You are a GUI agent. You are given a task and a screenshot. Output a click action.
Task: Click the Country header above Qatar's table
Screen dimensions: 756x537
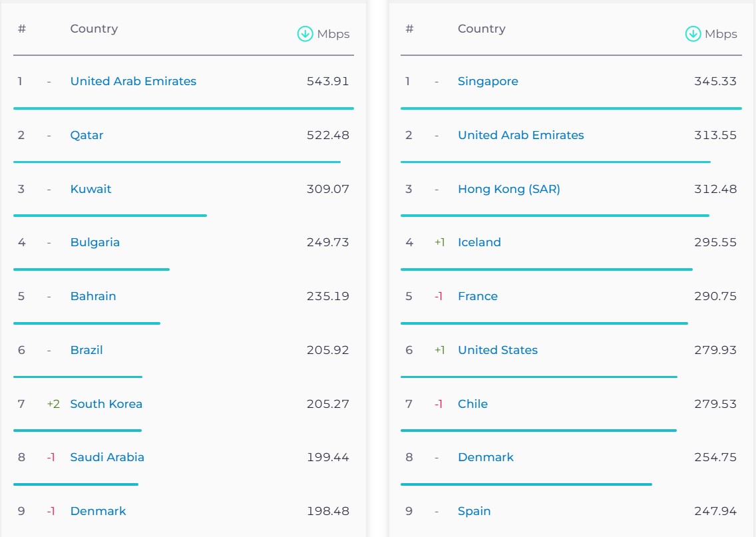click(94, 29)
